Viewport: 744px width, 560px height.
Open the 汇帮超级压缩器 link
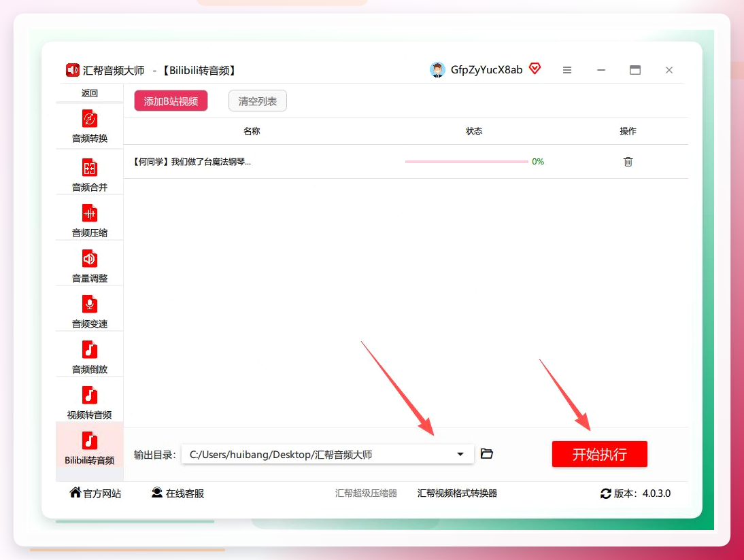(366, 493)
